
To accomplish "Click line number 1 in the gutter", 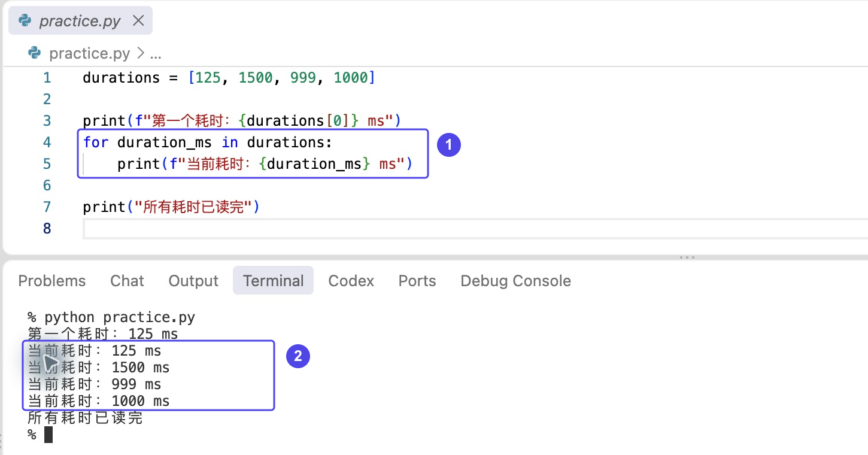I will pyautogui.click(x=47, y=78).
